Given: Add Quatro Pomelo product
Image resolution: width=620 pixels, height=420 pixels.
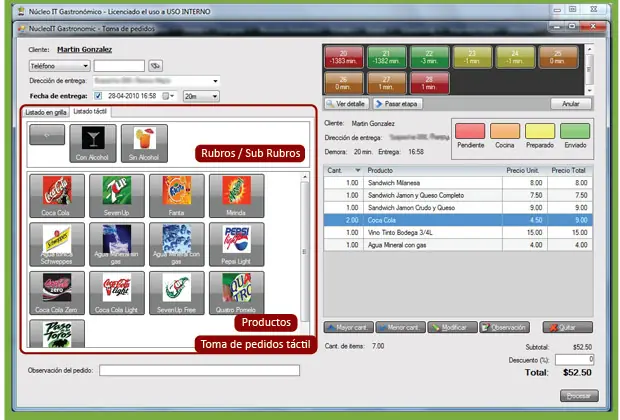Looking at the screenshot, I should point(236,293).
